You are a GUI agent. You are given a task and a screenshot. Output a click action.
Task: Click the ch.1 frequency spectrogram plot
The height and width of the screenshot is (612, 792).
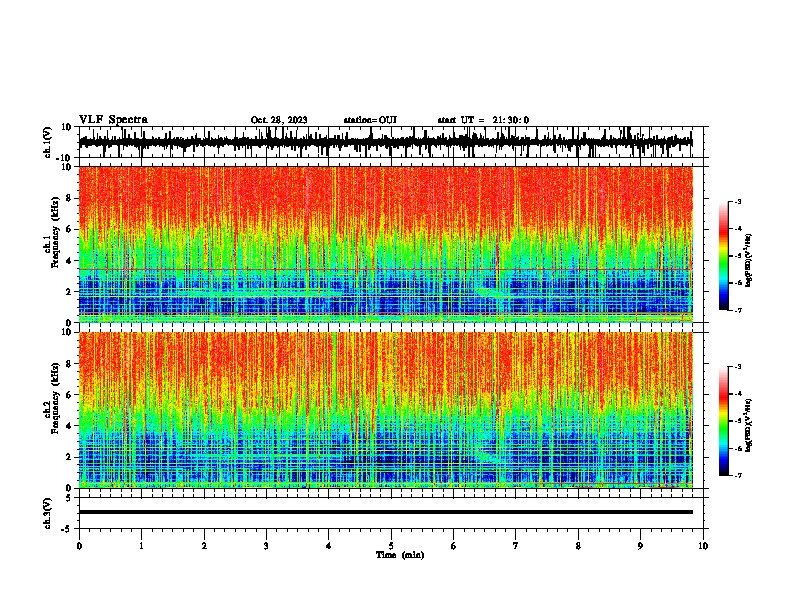click(x=386, y=244)
